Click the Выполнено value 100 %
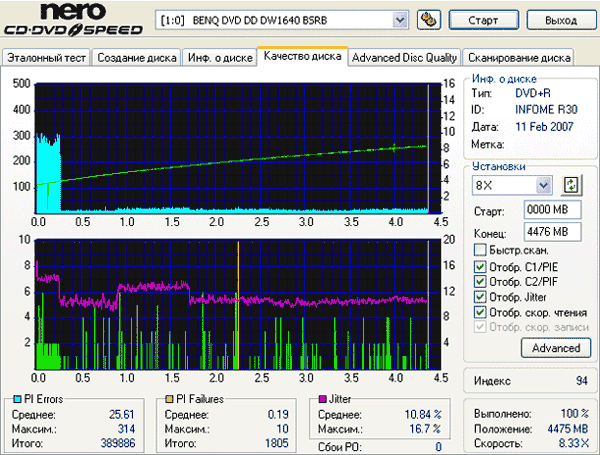The height and width of the screenshot is (455, 600). click(574, 414)
